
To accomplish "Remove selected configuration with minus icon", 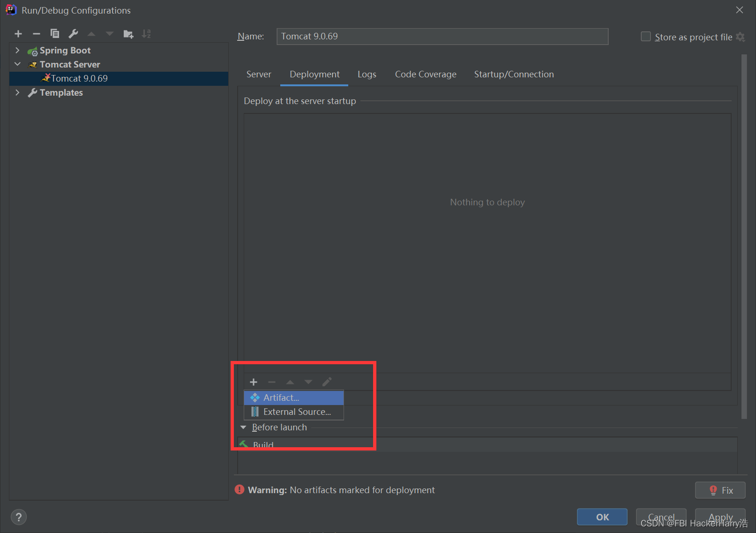I will click(x=37, y=34).
